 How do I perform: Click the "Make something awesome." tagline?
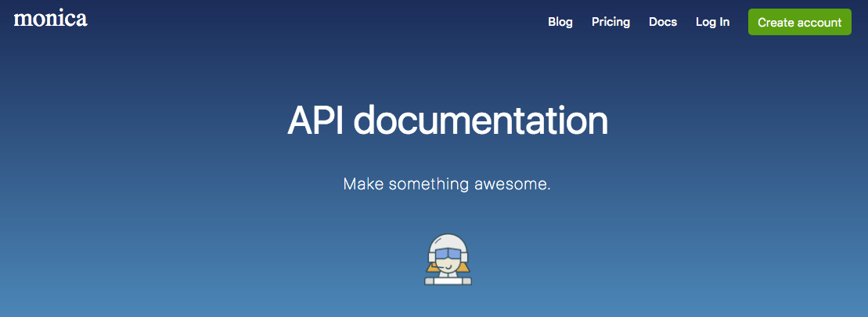coord(447,184)
